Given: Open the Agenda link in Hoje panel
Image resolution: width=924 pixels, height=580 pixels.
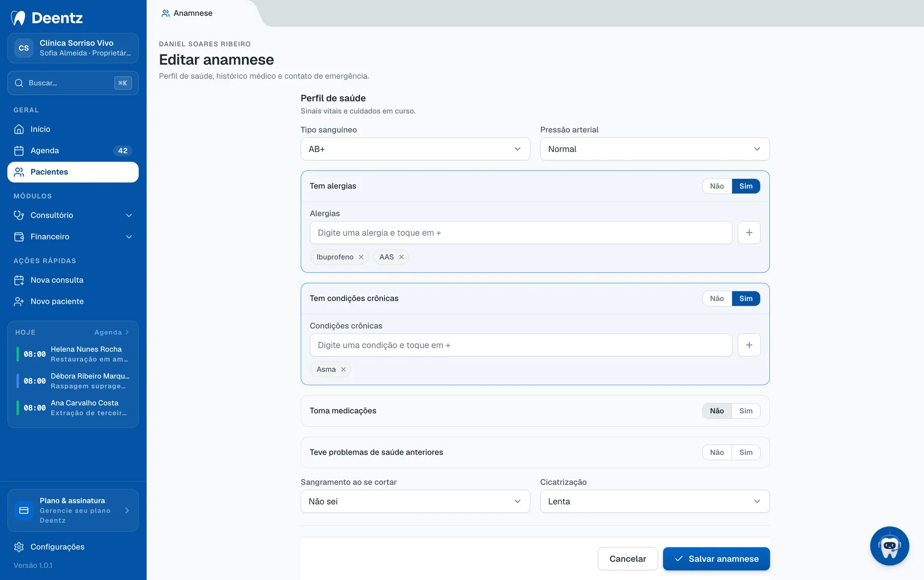Looking at the screenshot, I should click(x=112, y=332).
